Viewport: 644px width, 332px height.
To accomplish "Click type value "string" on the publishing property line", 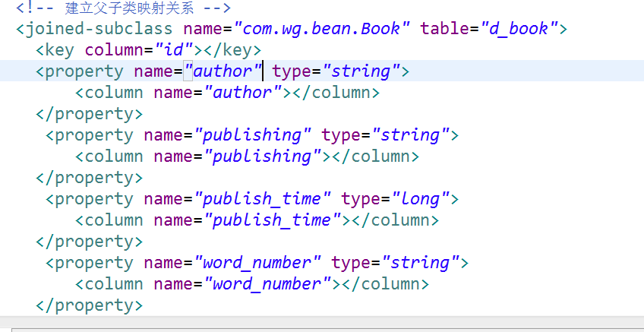I will tap(411, 135).
